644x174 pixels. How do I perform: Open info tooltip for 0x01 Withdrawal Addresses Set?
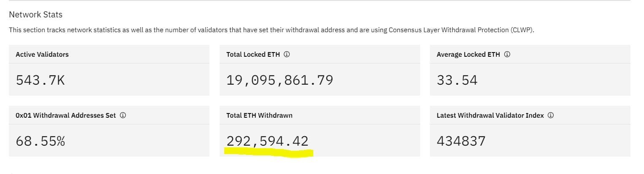pos(123,115)
